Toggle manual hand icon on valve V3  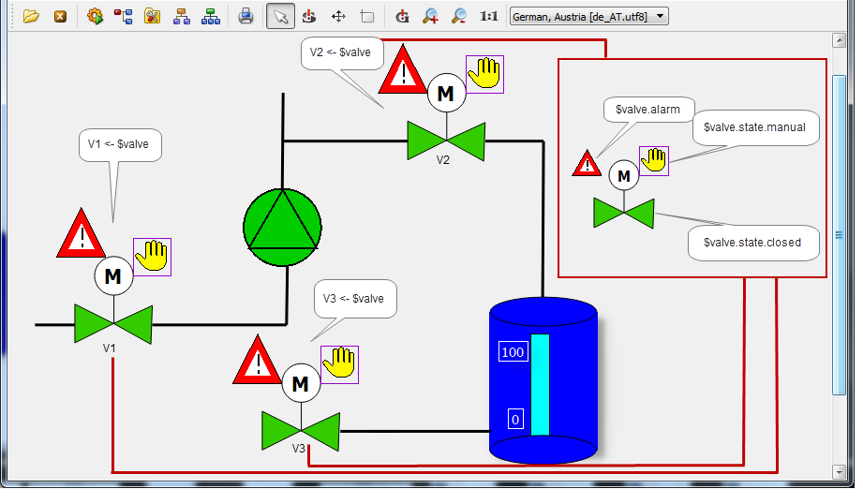[x=339, y=363]
